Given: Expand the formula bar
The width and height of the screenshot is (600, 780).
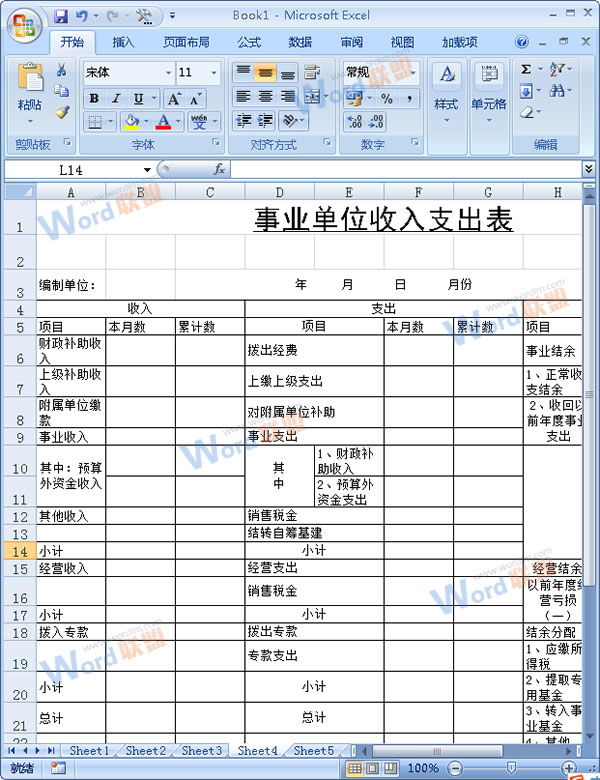Looking at the screenshot, I should [x=589, y=169].
